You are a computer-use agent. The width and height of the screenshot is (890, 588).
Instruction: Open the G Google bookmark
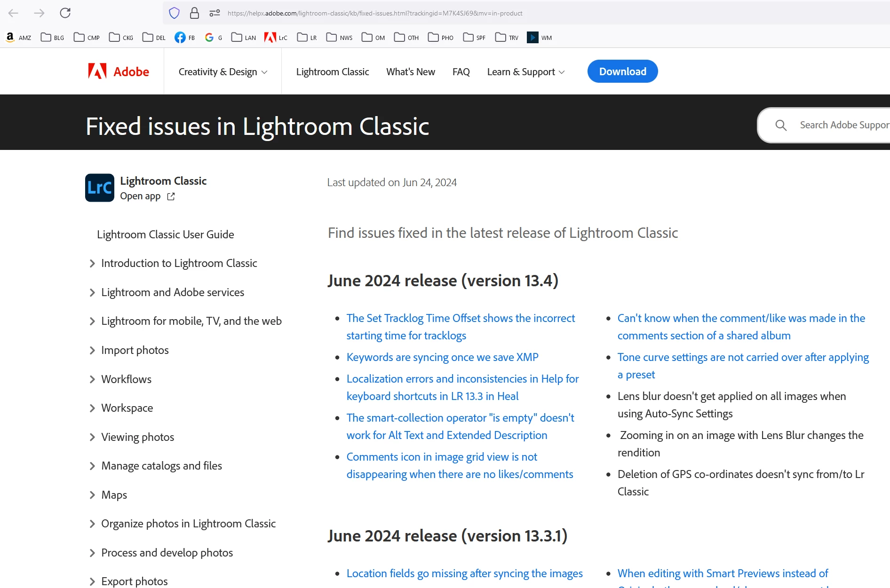click(x=214, y=38)
